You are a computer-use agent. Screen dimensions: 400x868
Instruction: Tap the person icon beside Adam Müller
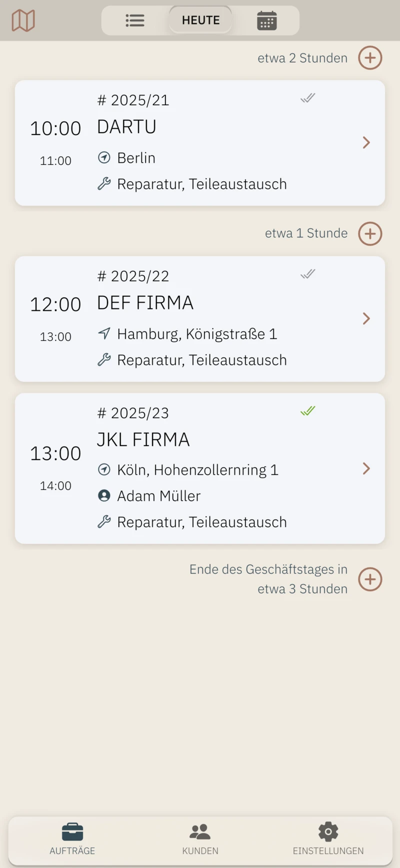click(x=104, y=496)
